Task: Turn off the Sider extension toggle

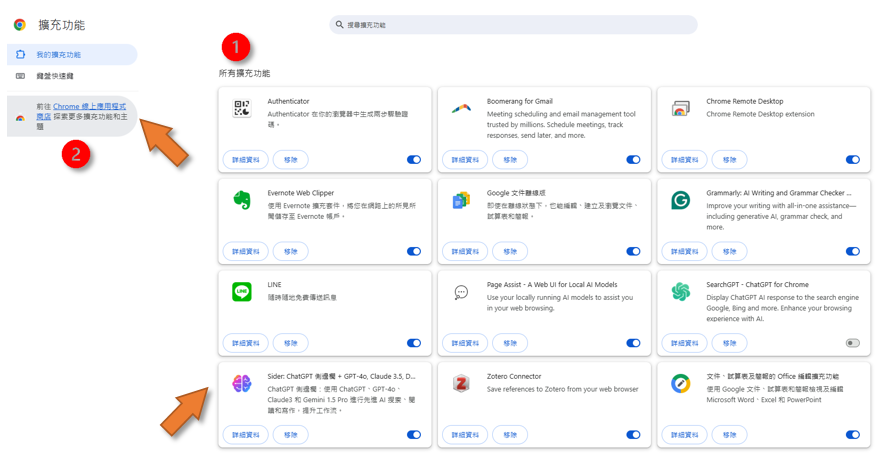Action: tap(414, 435)
